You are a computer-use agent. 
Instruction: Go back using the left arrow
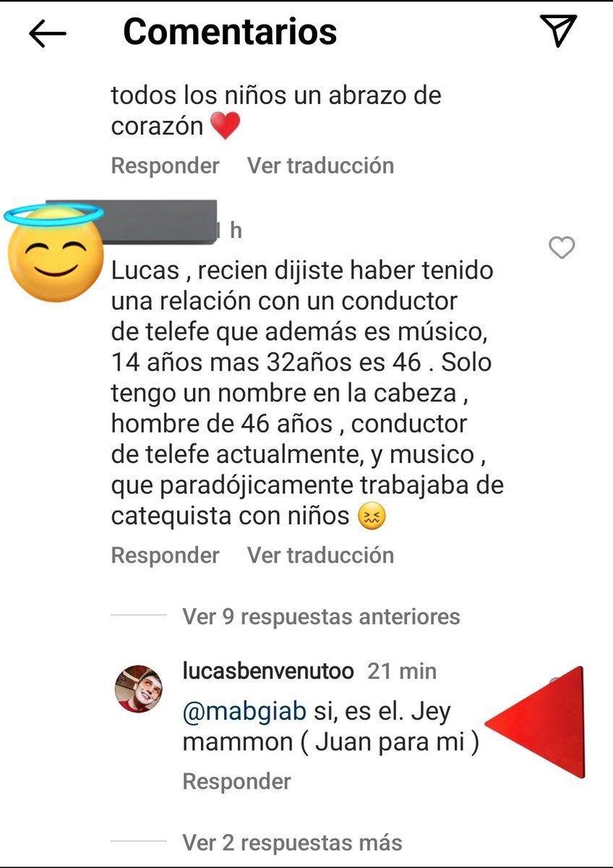coord(48,33)
